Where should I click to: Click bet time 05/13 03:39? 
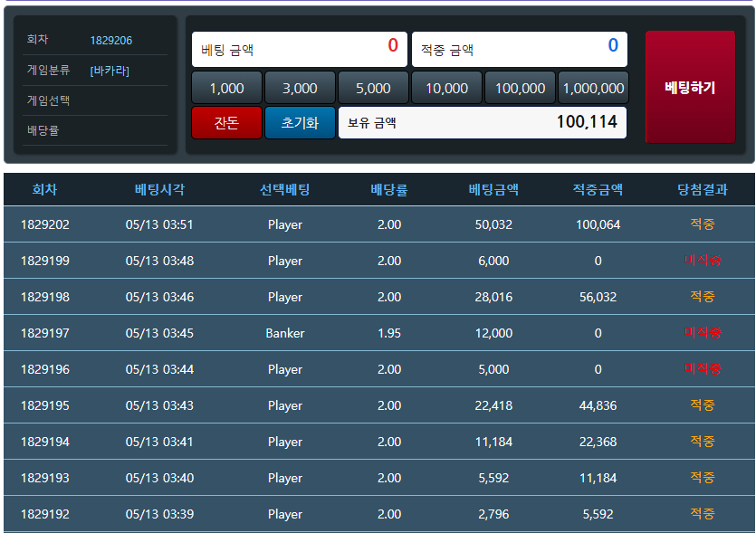click(x=159, y=514)
